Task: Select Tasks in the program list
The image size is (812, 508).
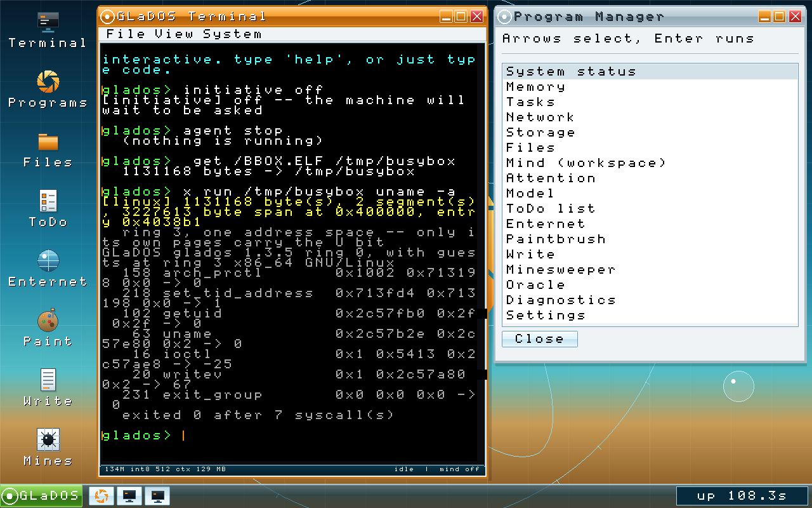Action: click(x=650, y=102)
